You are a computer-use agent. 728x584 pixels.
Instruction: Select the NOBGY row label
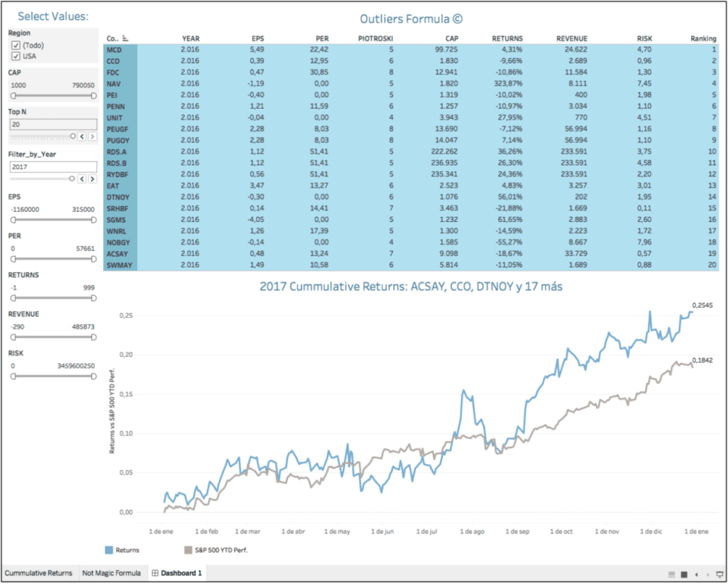pos(120,243)
